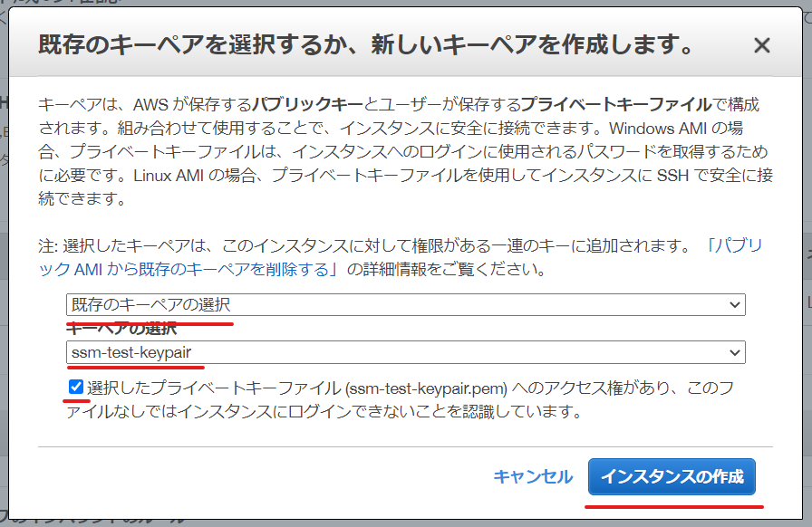Viewport: 812px width, 527px height.
Task: Click the bold text パブリックキー
Action: coord(307,104)
